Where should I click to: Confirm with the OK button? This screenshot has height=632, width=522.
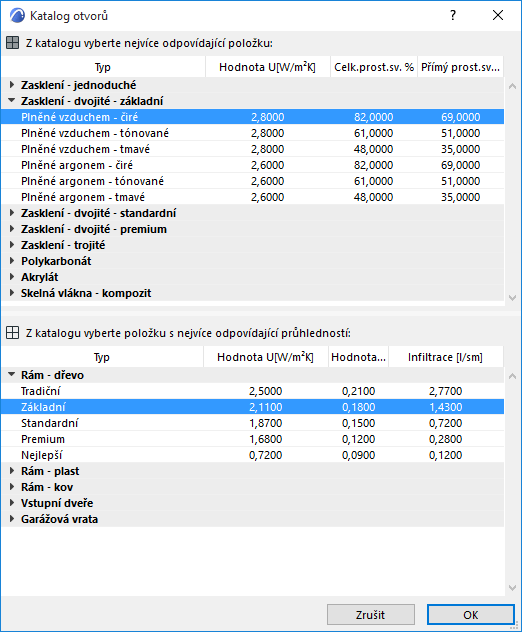(x=470, y=615)
